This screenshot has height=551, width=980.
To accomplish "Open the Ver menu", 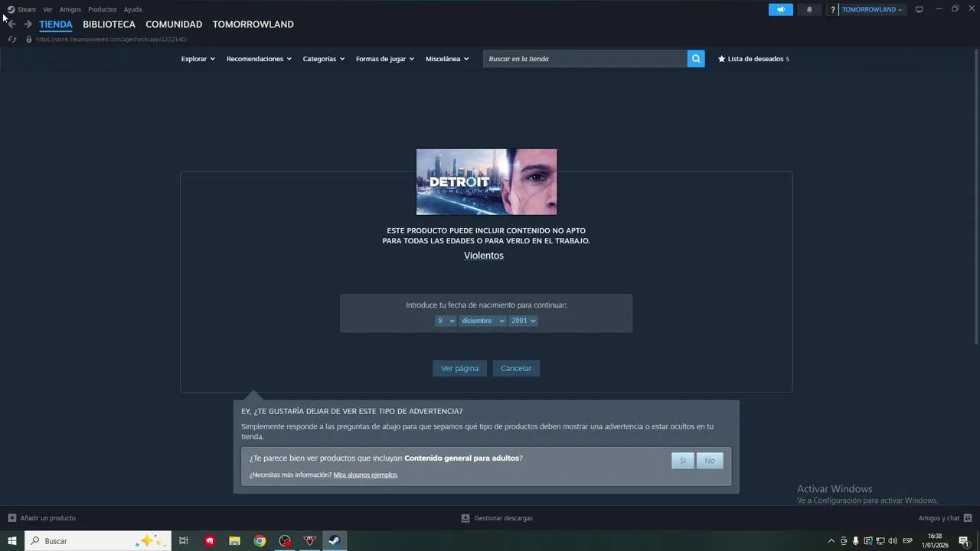I will 47,10.
